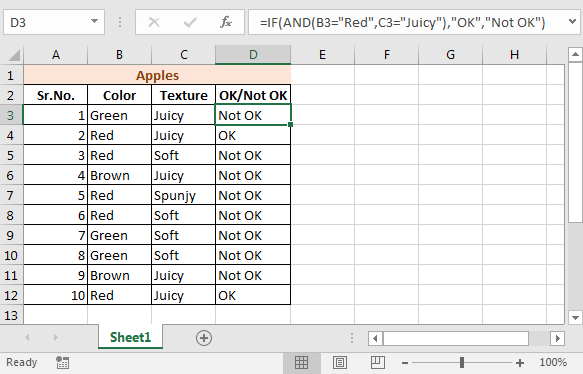Select row 1 header
The width and height of the screenshot is (583, 374).
[x=11, y=75]
